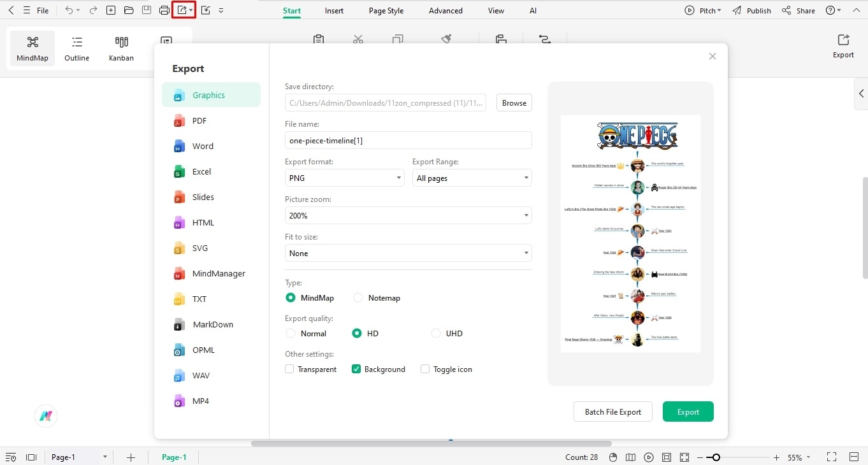
Task: Open the Page-1 page selector dropdown
Action: pos(79,457)
